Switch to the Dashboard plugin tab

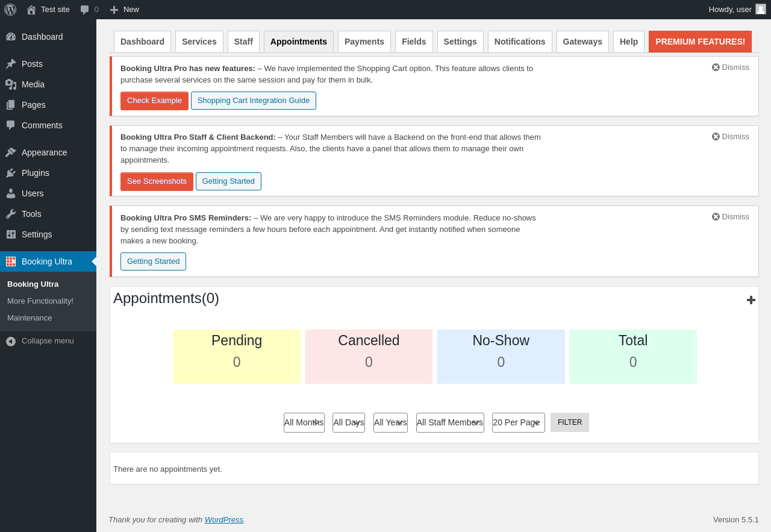point(142,42)
